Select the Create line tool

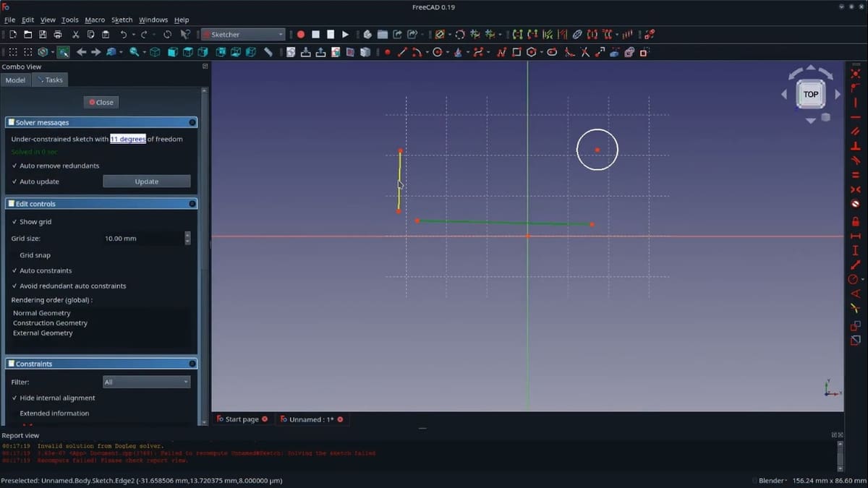click(x=402, y=52)
